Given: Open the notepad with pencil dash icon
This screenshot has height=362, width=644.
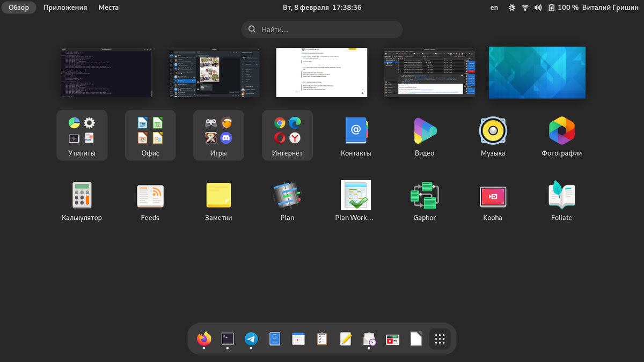Looking at the screenshot, I should [x=346, y=339].
